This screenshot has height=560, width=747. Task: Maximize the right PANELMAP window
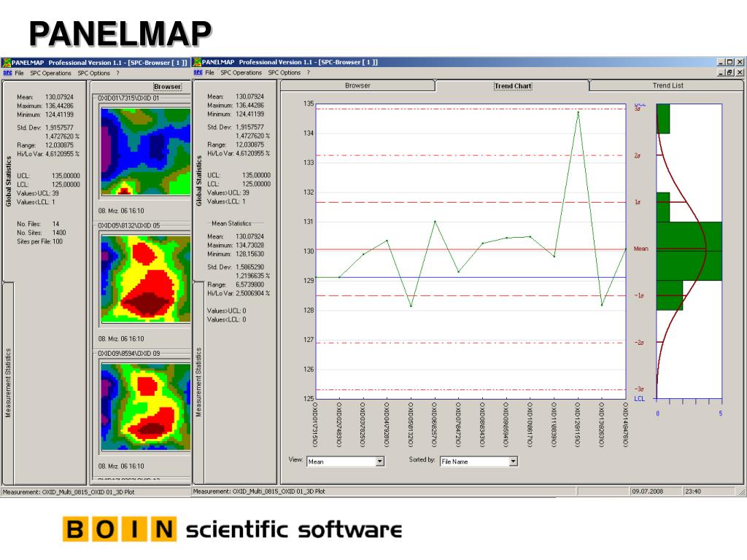(729, 62)
